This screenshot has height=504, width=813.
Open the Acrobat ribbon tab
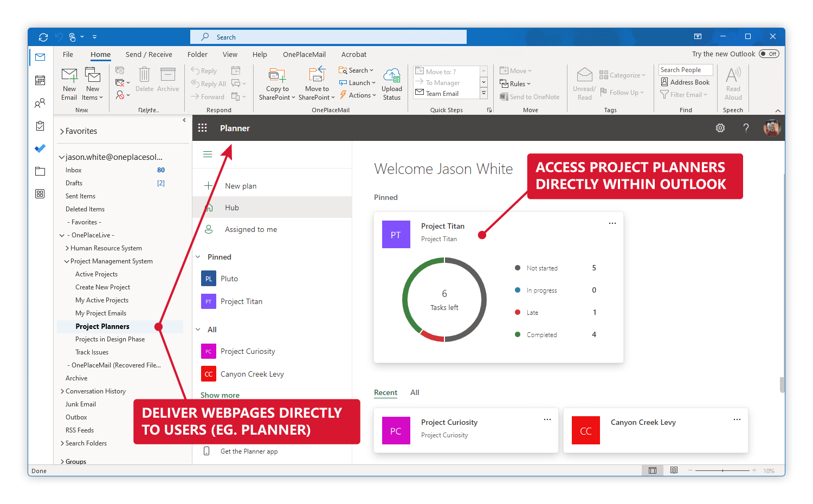coord(354,54)
